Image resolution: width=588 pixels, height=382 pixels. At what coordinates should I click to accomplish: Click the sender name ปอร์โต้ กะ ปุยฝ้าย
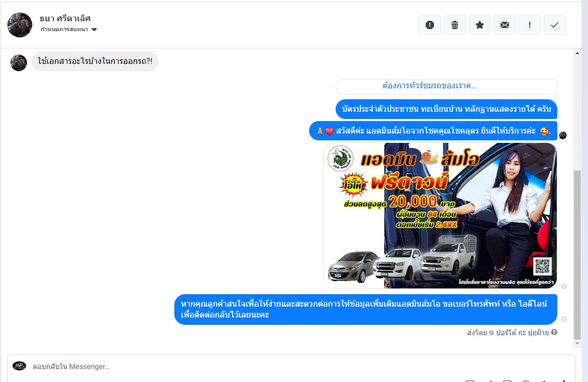tap(522, 333)
